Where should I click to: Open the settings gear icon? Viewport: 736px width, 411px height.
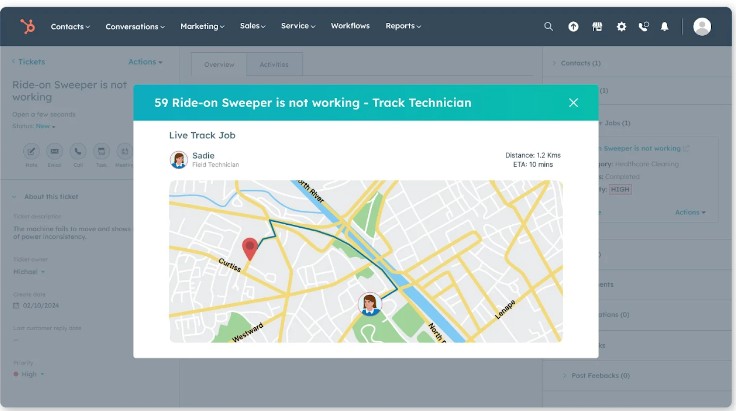621,27
